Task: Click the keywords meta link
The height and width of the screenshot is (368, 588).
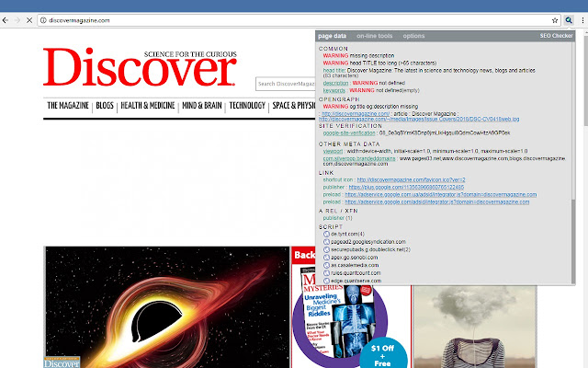Action: click(334, 90)
